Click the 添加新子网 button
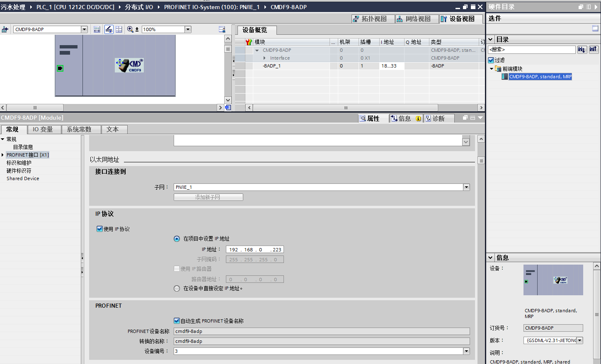Image resolution: width=601 pixels, height=364 pixels. pyautogui.click(x=208, y=197)
